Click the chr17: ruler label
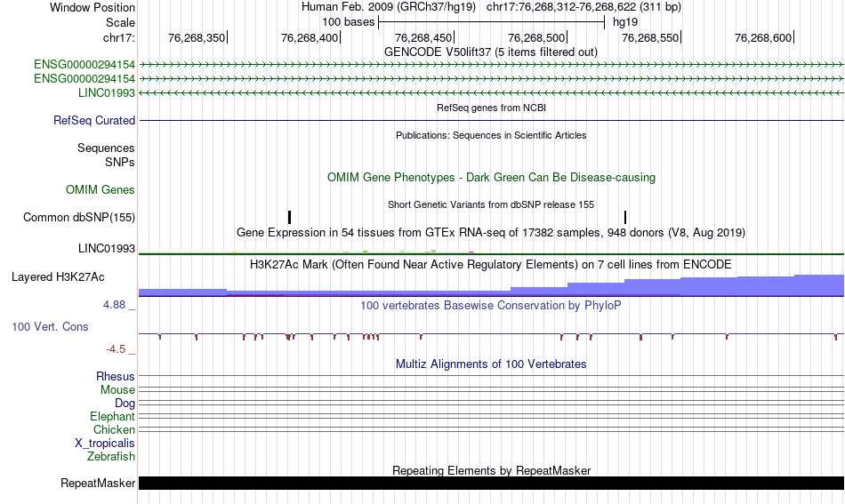 point(118,37)
